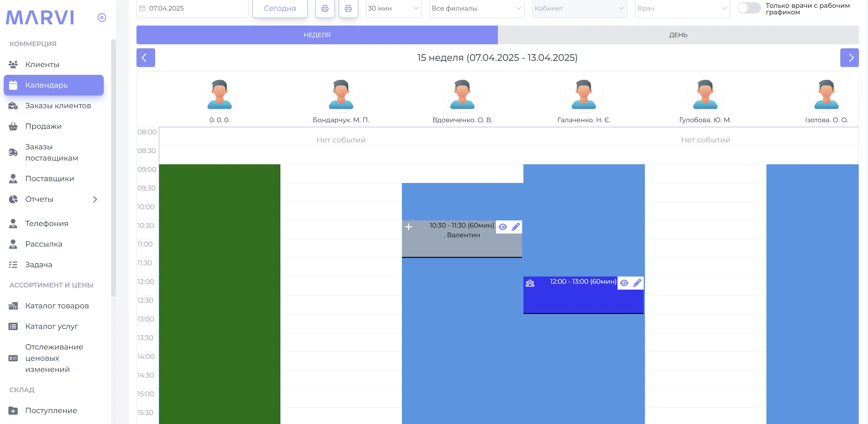The image size is (868, 424).
Task: View the 10:30 - 11:30 appointment eye icon
Action: pos(503,227)
